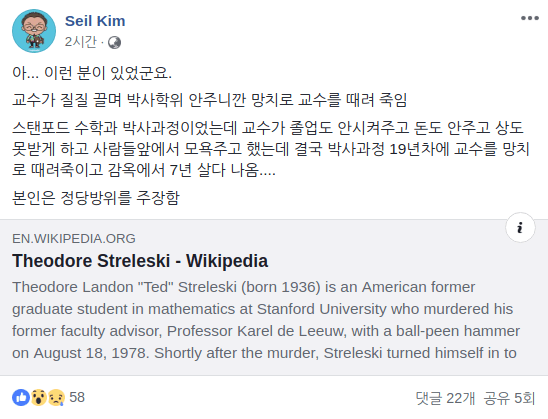548x419 pixels.
Task: Click the 'on August 18, 1978' preview line
Action: pyautogui.click(x=264, y=353)
